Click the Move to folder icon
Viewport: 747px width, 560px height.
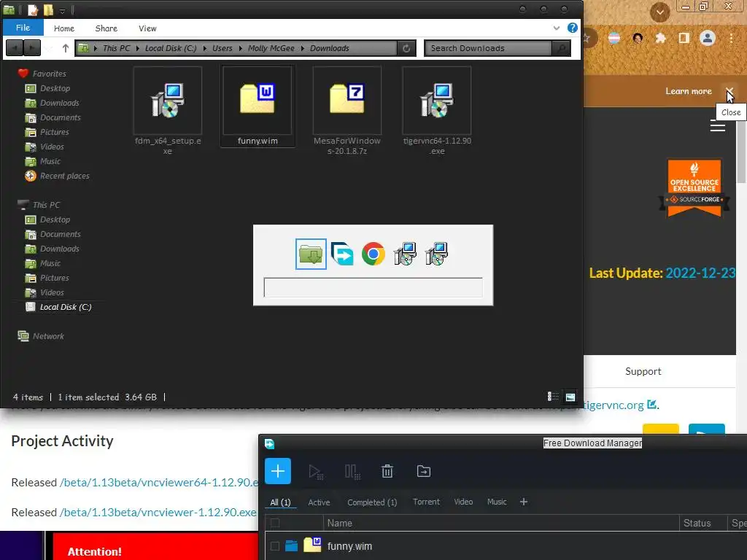tap(424, 471)
